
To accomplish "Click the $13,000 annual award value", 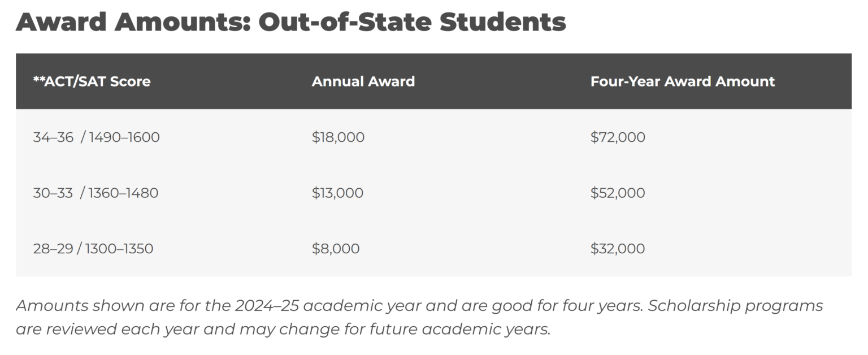I will tap(337, 193).
